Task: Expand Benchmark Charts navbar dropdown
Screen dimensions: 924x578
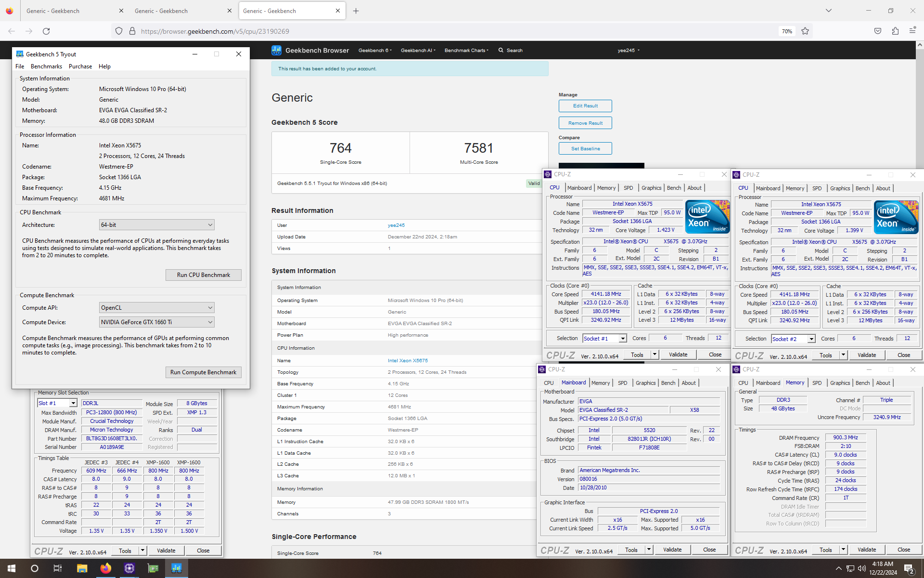Action: 466,50
